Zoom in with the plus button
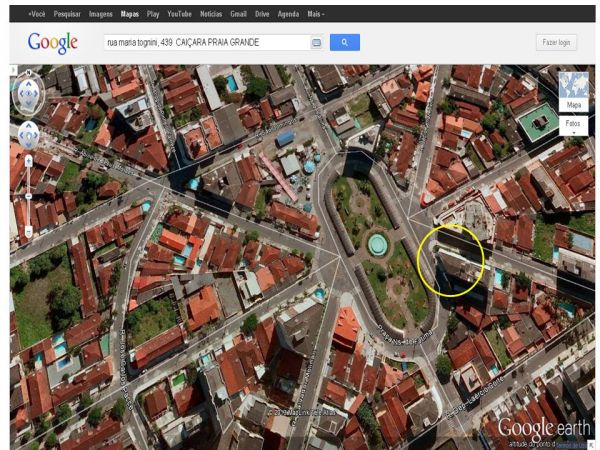Image resolution: width=600 pixels, height=450 pixels. pos(29,161)
